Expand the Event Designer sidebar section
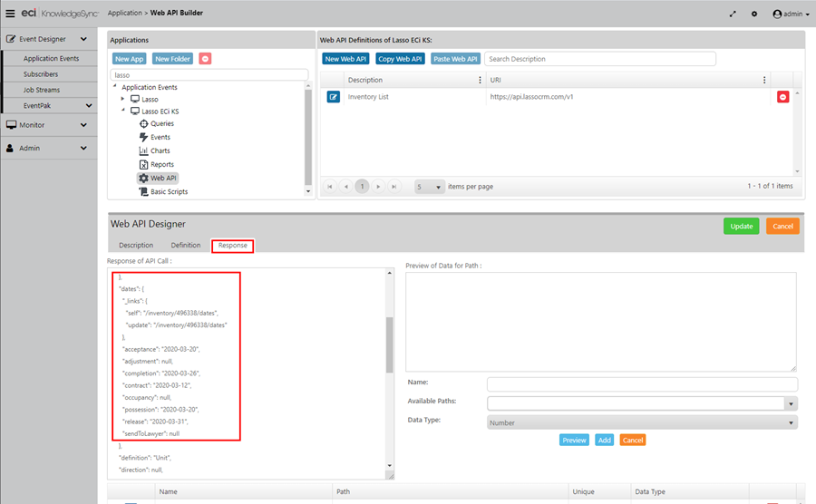816x504 pixels. coord(49,39)
